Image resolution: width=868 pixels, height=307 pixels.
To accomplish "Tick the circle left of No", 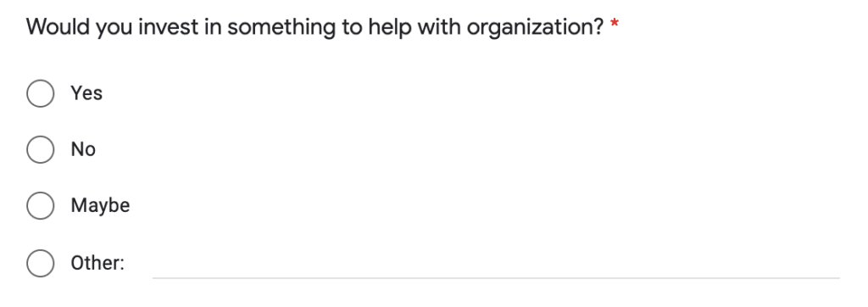I will (x=41, y=149).
